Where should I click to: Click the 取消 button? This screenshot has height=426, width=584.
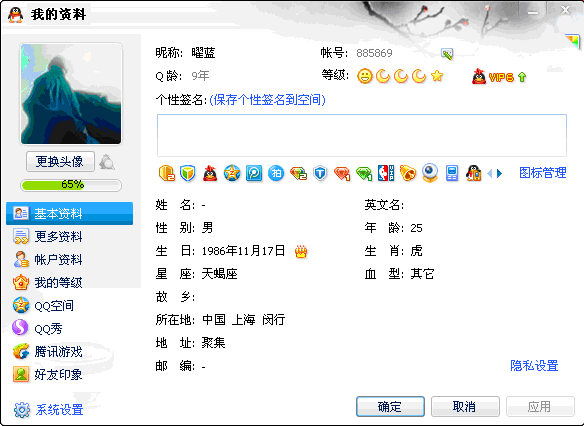click(465, 406)
